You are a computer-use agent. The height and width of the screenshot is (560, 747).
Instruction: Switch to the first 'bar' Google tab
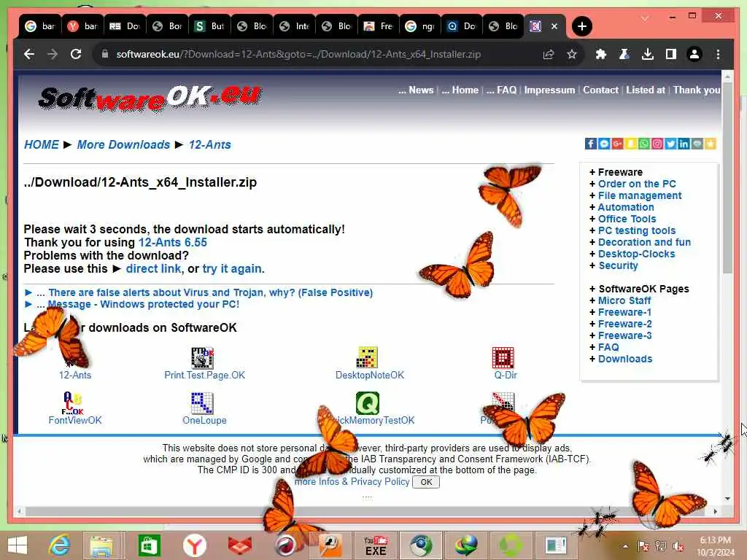pos(41,26)
